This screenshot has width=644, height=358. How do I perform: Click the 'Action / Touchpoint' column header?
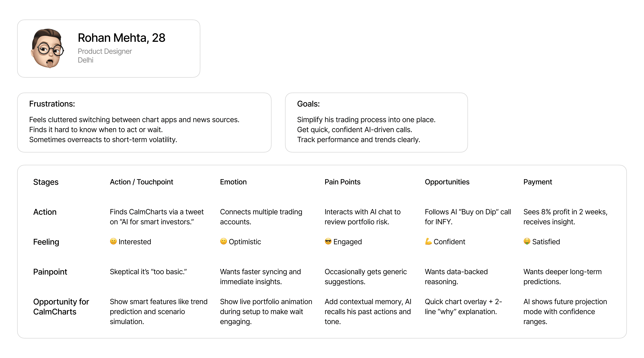coord(141,182)
